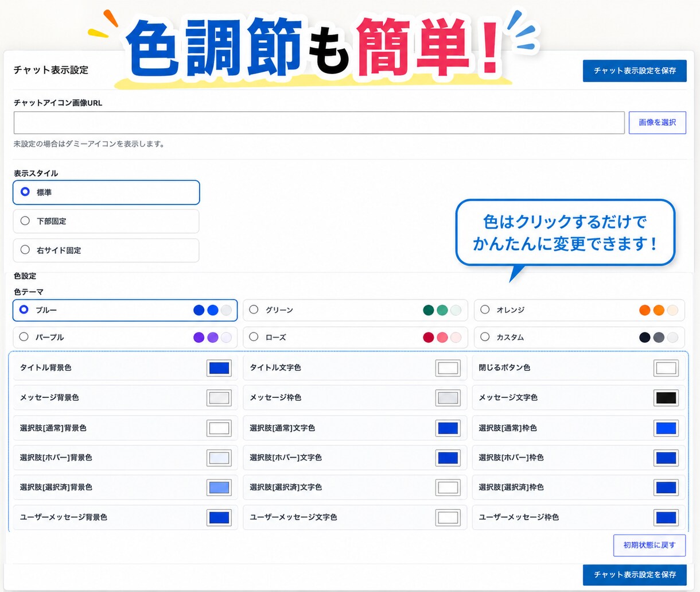Click the top チャット表示設定を保存 button
This screenshot has height=592, width=700.
click(635, 71)
